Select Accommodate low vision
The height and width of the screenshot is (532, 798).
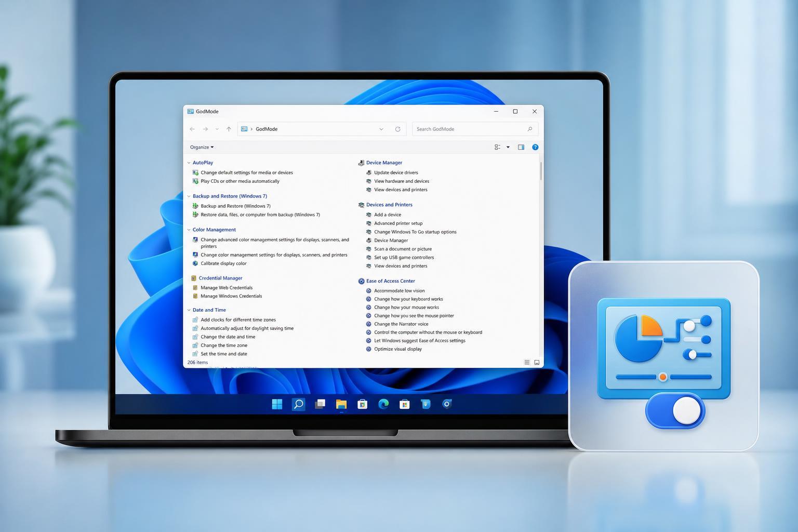(399, 291)
